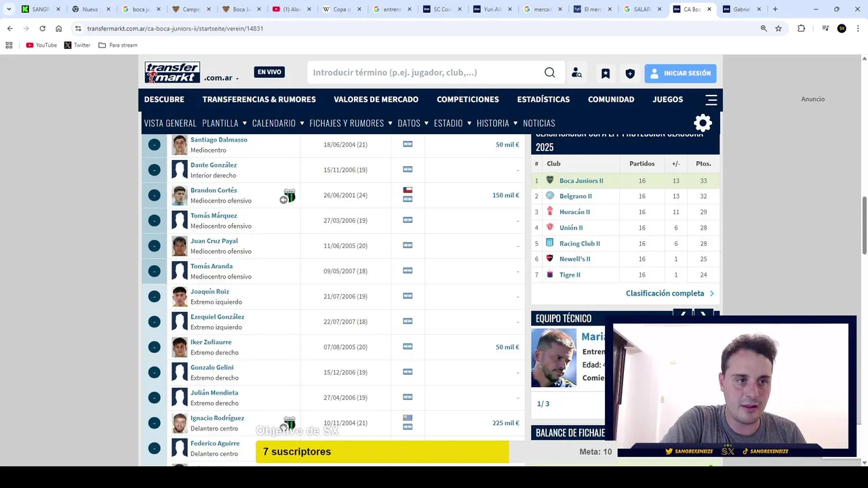This screenshot has width=868, height=488.
Task: Click the Transfermarkt search input field
Action: (x=425, y=73)
